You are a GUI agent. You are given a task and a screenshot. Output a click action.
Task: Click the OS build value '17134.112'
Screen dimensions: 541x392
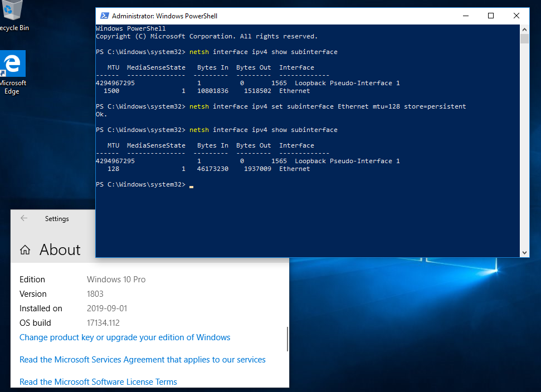[103, 323]
